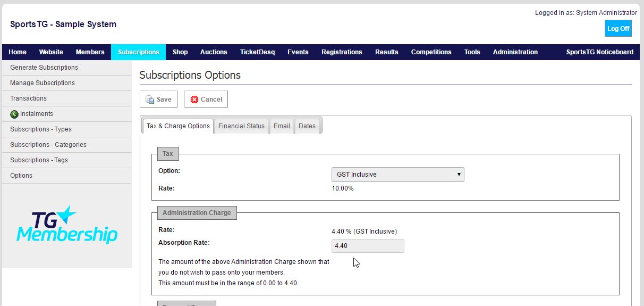Screen dimensions: 644x306
Task: Switch to the Email tab
Action: (x=282, y=126)
